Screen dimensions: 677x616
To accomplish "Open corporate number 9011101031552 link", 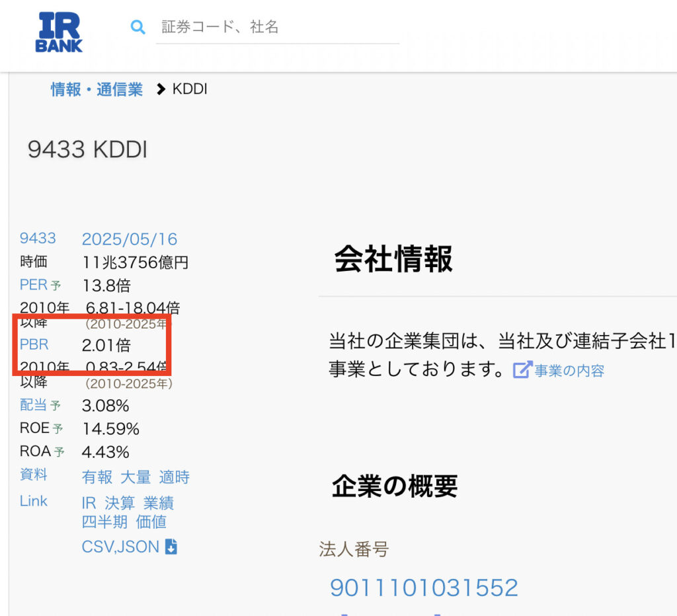I will pos(424,588).
